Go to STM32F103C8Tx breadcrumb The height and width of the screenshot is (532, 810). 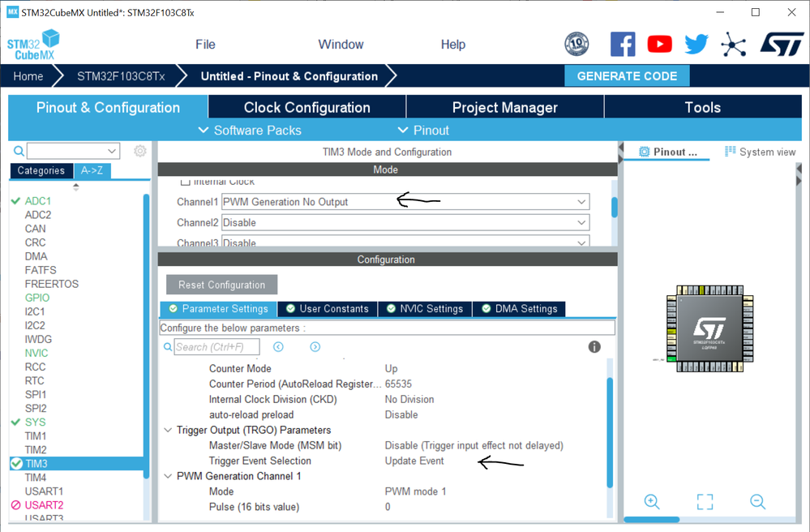121,76
